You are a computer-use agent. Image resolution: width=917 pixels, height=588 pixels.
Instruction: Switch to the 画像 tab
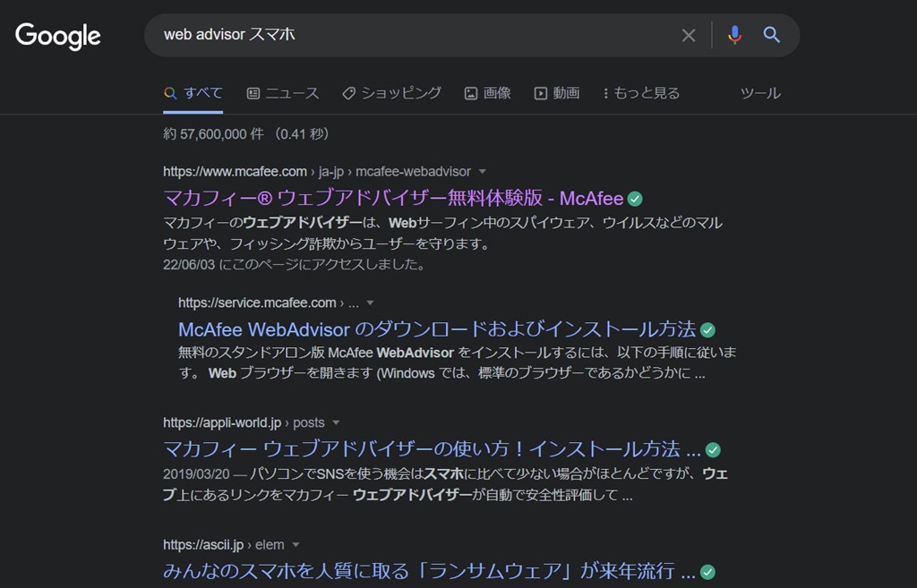click(x=488, y=93)
